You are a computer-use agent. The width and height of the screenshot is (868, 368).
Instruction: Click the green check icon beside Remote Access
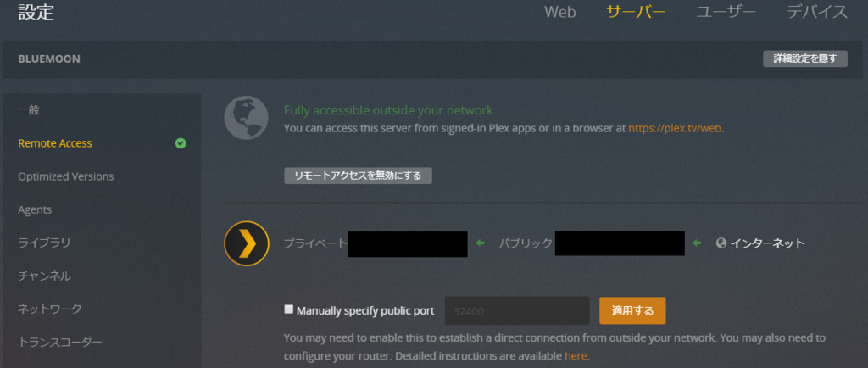coord(181,143)
